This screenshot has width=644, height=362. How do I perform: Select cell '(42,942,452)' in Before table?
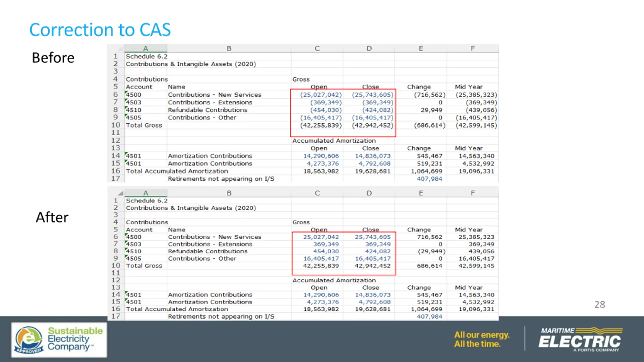[x=373, y=125]
